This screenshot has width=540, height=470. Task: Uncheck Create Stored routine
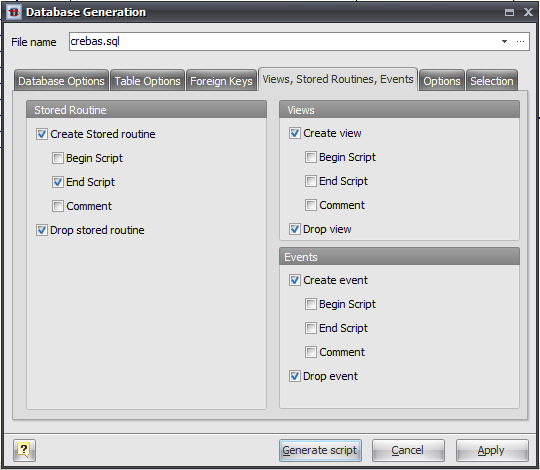click(x=42, y=134)
